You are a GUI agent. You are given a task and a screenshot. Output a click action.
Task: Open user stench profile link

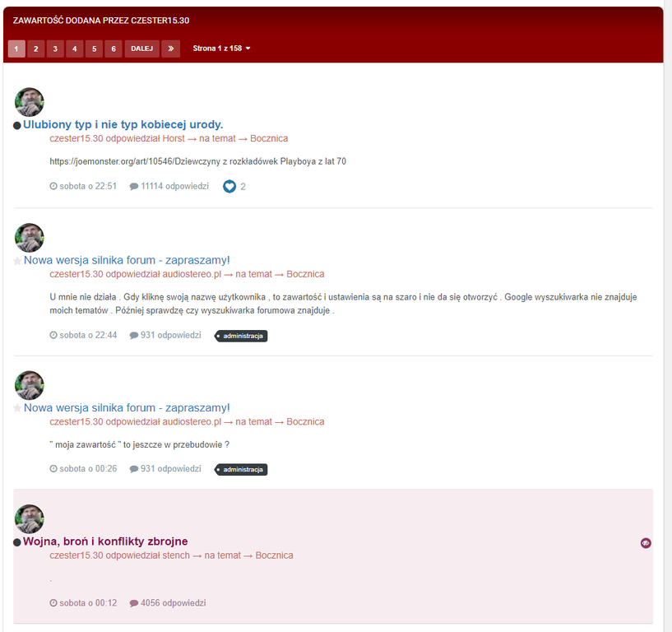pos(176,555)
